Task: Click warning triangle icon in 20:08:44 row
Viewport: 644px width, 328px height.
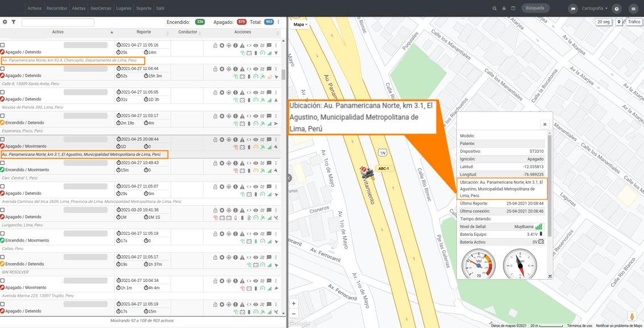Action: point(242,140)
